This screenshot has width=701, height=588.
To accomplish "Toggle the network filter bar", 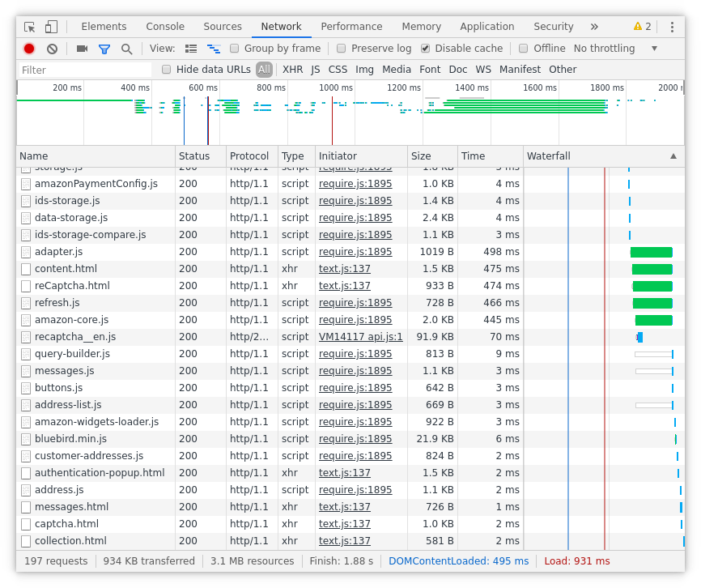I will tap(106, 48).
